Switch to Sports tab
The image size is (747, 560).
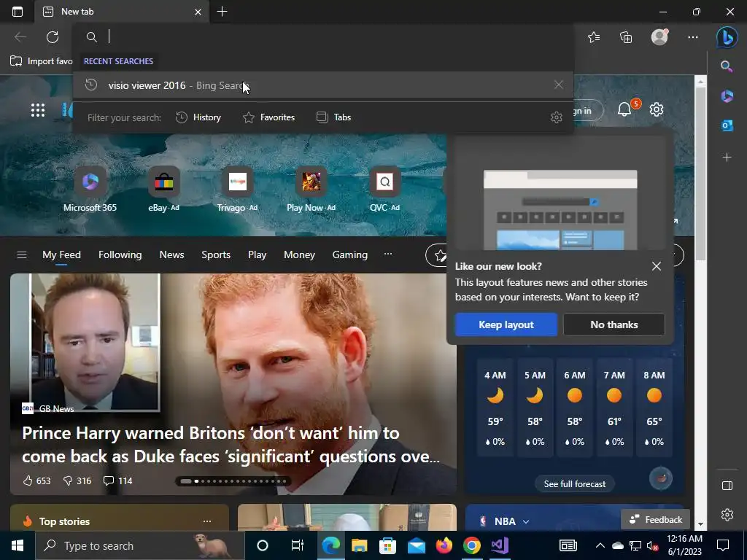(216, 254)
